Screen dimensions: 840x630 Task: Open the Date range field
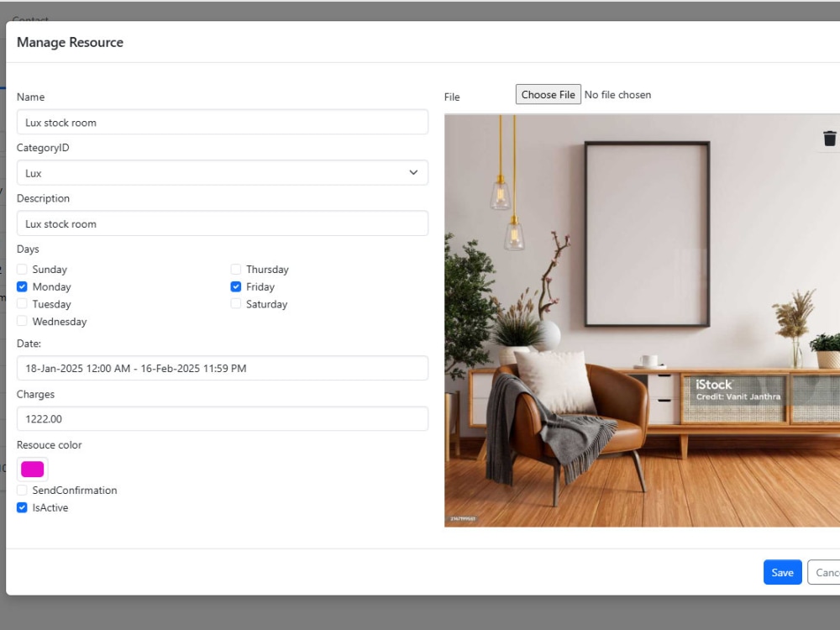click(x=223, y=368)
